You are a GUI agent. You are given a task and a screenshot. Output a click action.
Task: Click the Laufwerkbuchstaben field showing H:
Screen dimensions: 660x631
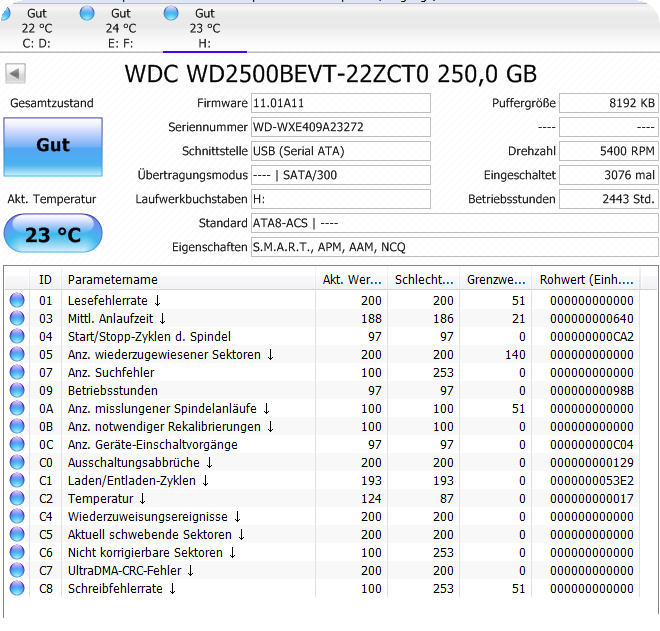pyautogui.click(x=341, y=199)
